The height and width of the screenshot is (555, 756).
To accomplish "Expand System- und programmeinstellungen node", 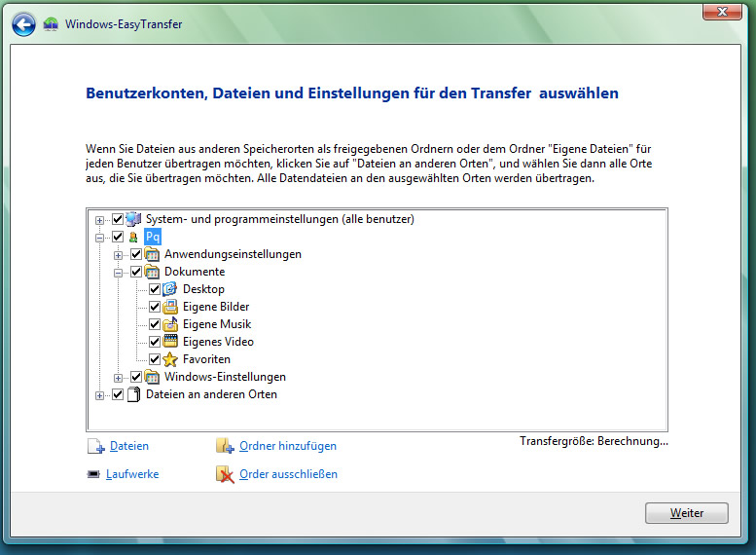I will 99,220.
